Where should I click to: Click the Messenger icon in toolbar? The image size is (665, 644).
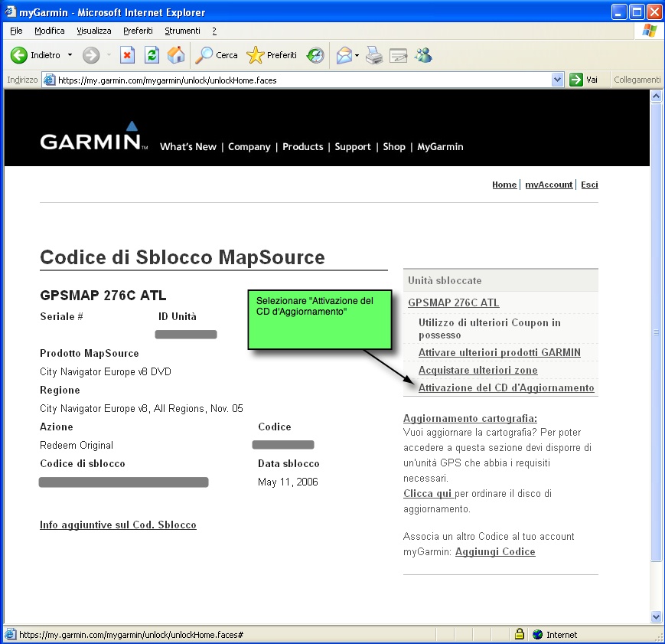tap(423, 55)
